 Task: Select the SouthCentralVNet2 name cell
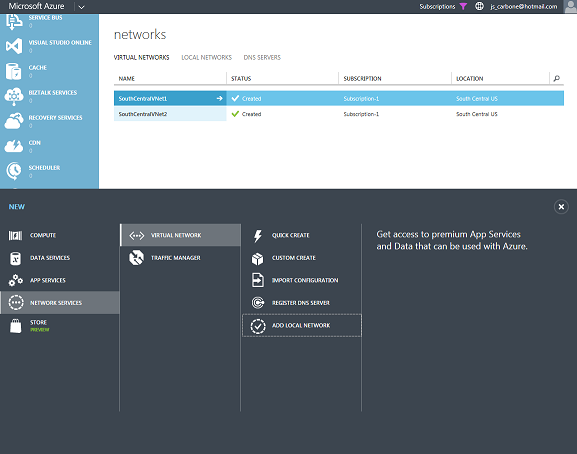point(170,114)
